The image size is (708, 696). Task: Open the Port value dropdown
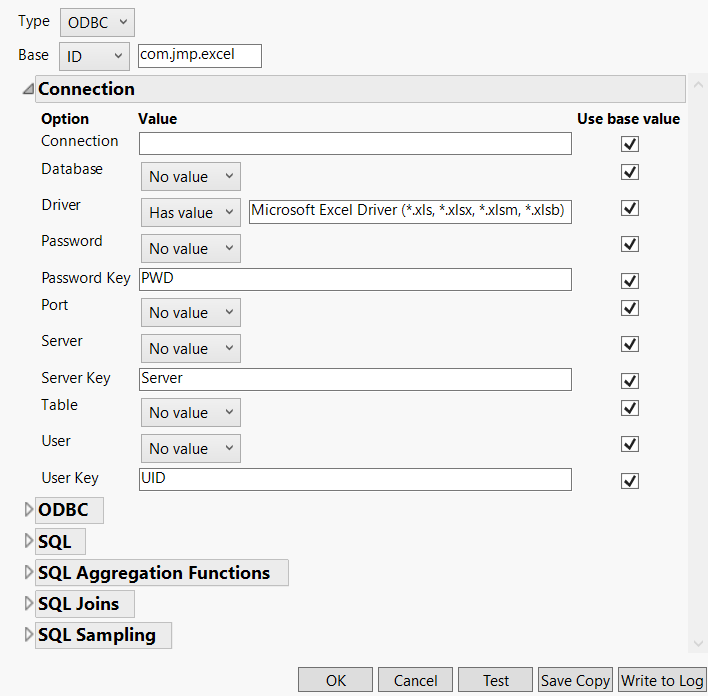191,313
